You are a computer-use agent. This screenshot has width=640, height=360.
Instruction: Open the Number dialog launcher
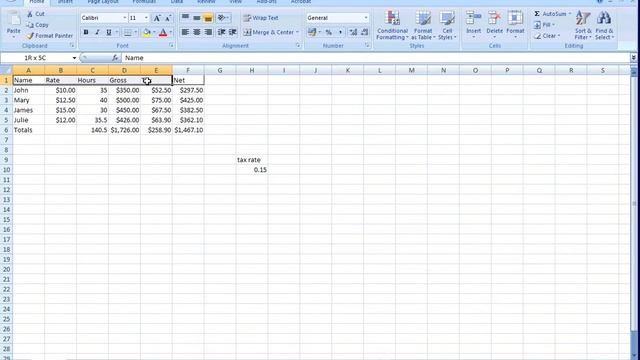click(367, 46)
